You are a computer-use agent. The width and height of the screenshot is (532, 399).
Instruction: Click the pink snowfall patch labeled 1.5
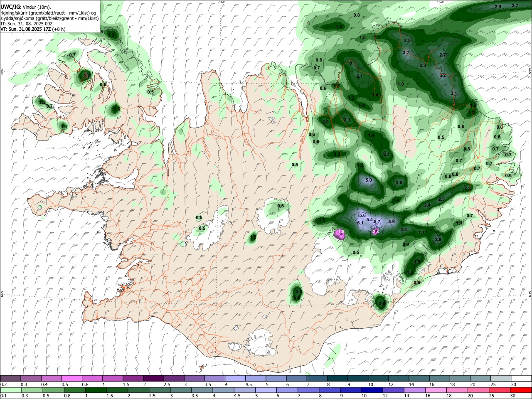(x=340, y=235)
